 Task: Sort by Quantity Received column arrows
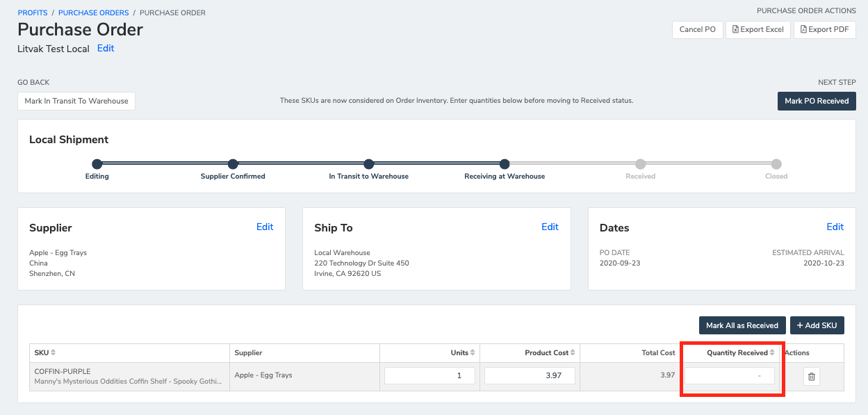[771, 352]
